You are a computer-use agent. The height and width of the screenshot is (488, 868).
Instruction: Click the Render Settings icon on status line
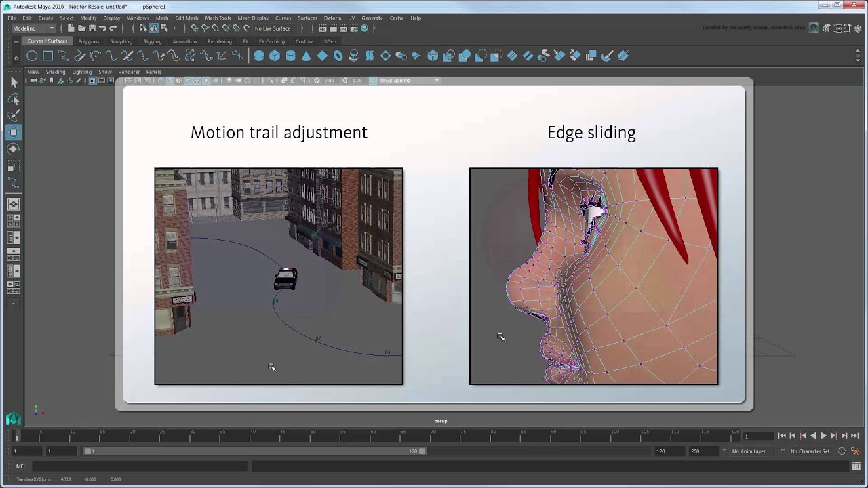click(355, 28)
